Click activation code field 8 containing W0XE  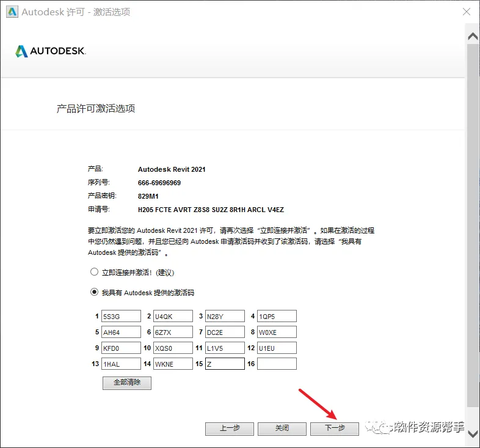pyautogui.click(x=277, y=332)
